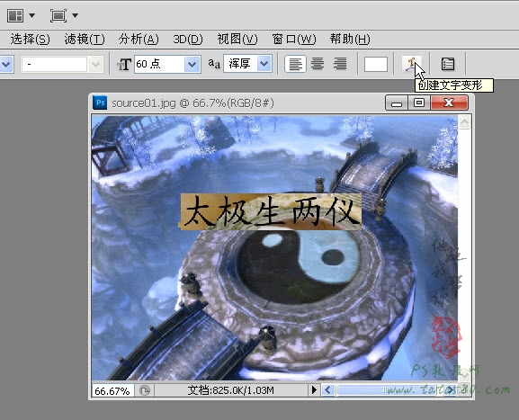Click the anti-aliasing aa icon

(214, 64)
